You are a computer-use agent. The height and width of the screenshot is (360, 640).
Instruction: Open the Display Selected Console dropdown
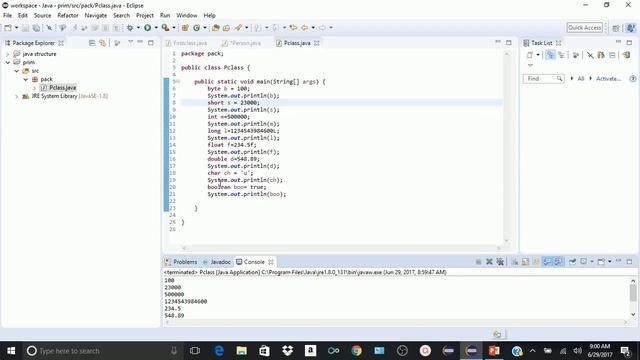click(592, 262)
